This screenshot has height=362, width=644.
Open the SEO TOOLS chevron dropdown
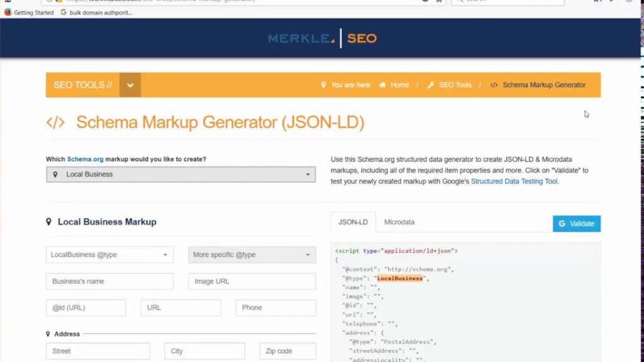pos(130,85)
